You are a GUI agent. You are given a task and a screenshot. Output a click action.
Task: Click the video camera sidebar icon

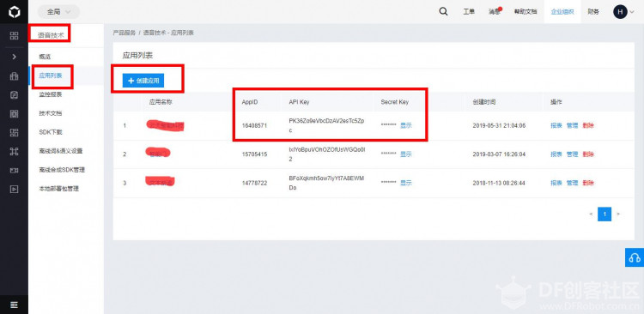click(14, 171)
